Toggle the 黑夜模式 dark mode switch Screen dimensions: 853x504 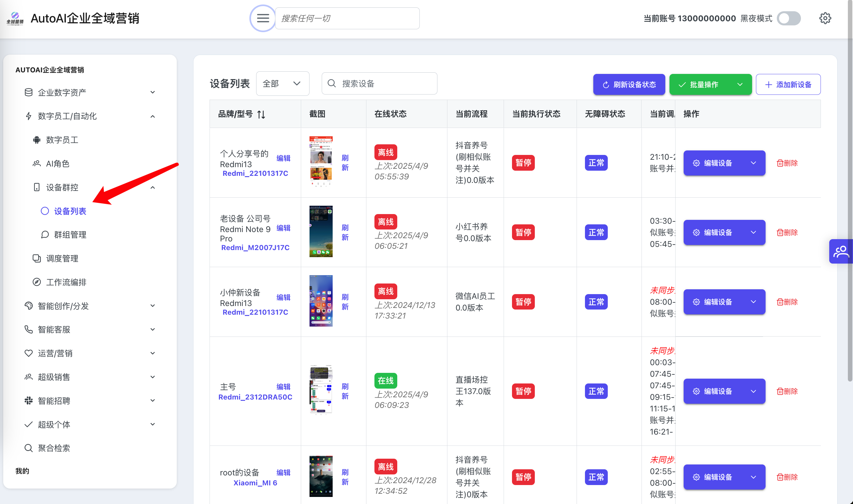tap(789, 18)
